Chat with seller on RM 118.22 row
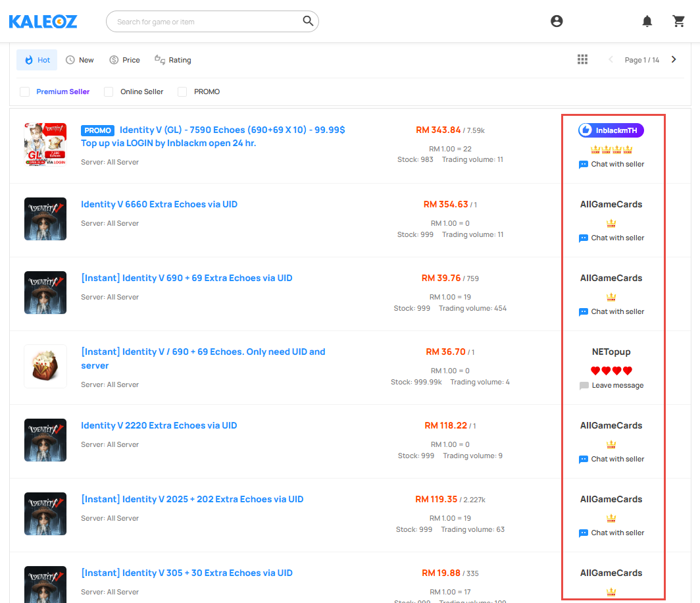Image resolution: width=700 pixels, height=603 pixels. [x=611, y=459]
